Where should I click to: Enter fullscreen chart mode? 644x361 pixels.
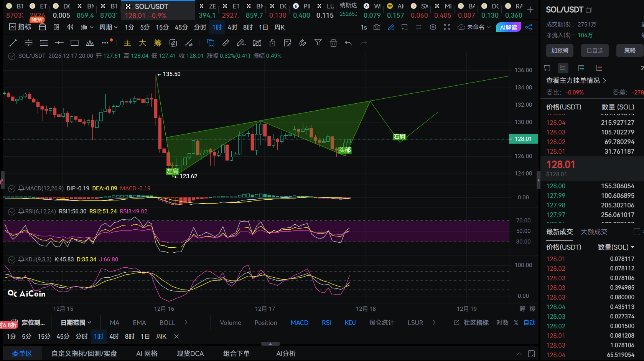point(447,27)
